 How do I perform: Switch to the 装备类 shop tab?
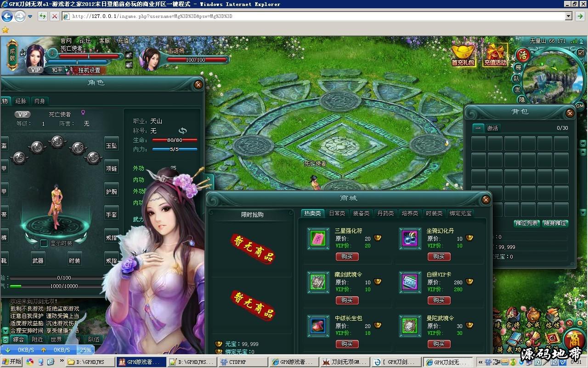click(x=361, y=213)
